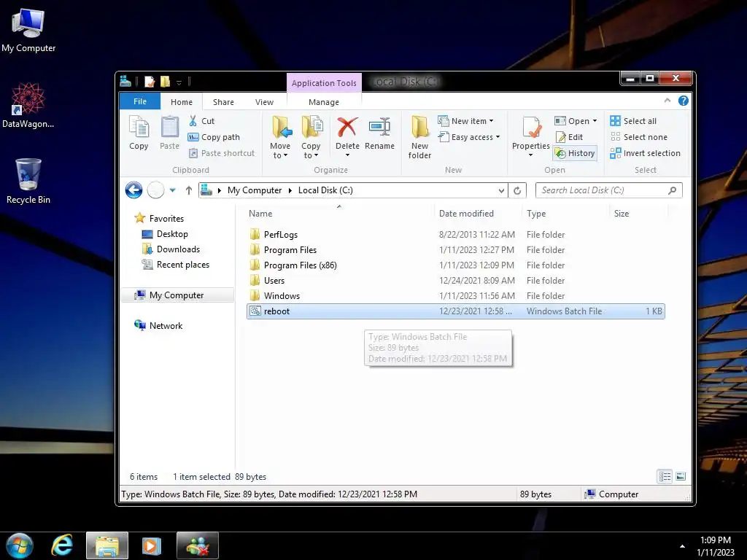The height and width of the screenshot is (560, 747).
Task: Switch to Large icons view layout
Action: pos(681,476)
